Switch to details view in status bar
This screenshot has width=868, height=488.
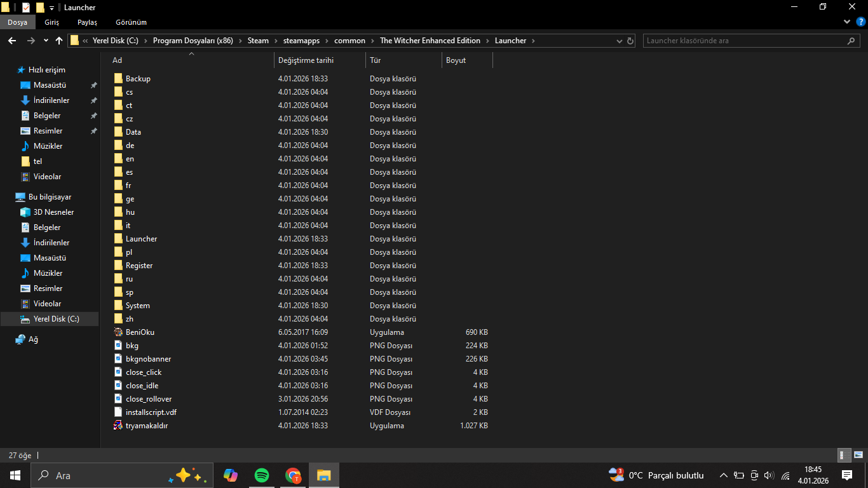click(x=844, y=455)
